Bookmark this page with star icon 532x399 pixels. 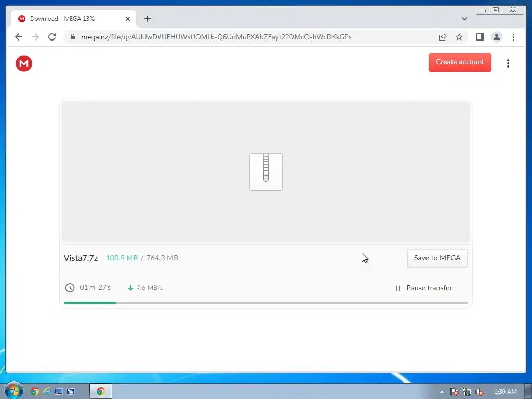[x=459, y=37]
